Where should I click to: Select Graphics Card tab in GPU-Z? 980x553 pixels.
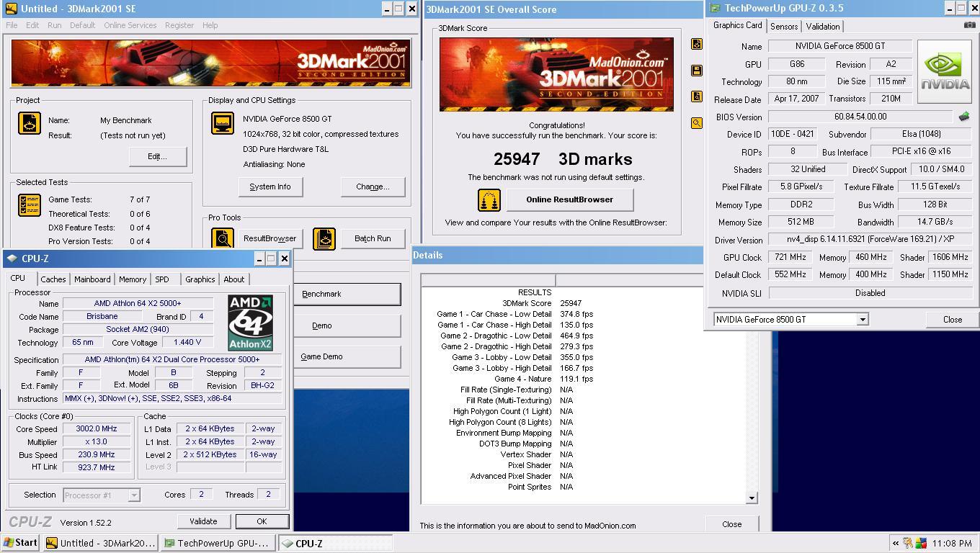pyautogui.click(x=737, y=25)
